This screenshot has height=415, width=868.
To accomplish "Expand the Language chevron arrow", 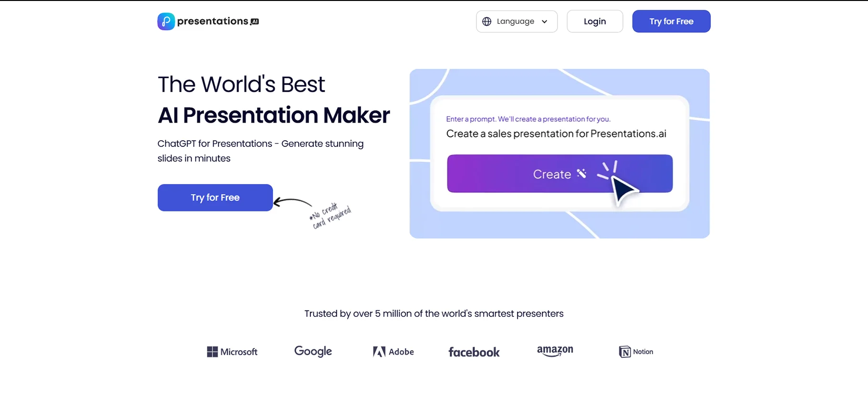I will (544, 21).
